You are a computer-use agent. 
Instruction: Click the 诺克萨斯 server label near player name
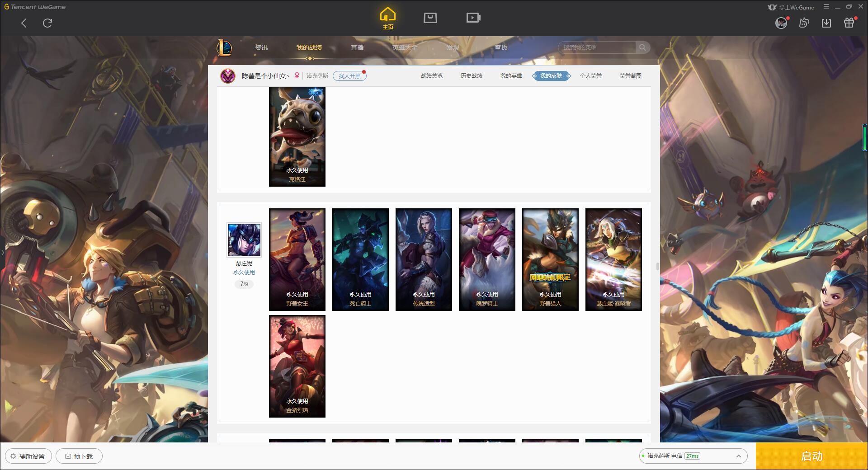pyautogui.click(x=317, y=76)
